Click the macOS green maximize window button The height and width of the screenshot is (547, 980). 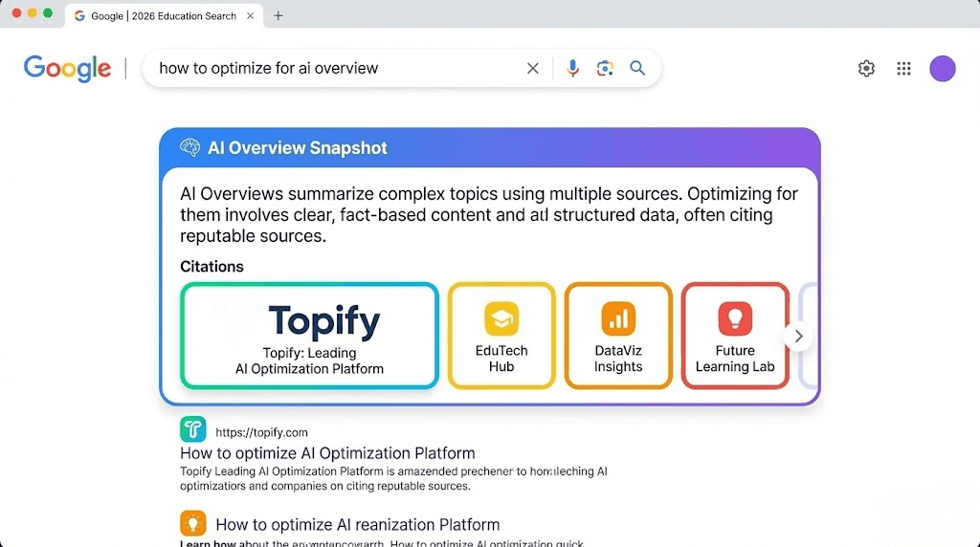[x=48, y=13]
